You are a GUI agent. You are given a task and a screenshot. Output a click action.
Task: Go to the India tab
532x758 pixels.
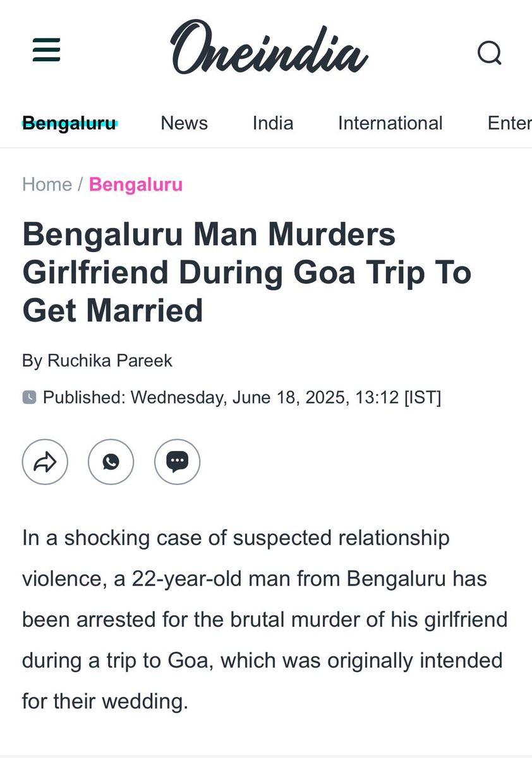(x=273, y=123)
